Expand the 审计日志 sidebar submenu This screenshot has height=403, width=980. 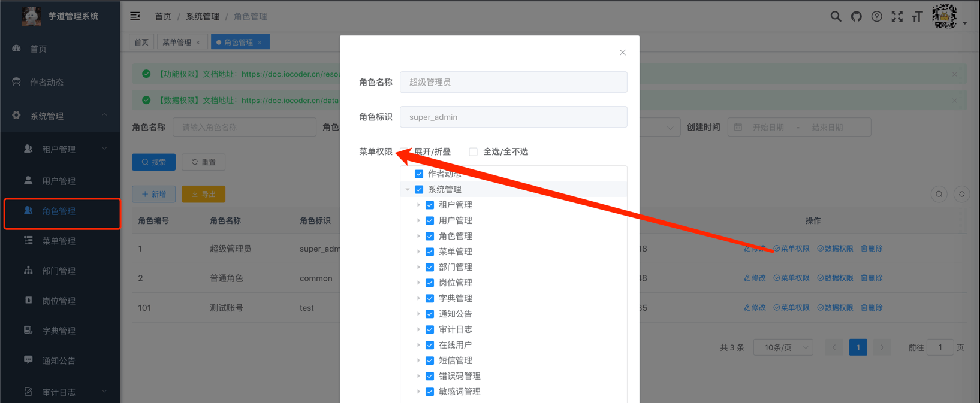point(60,392)
